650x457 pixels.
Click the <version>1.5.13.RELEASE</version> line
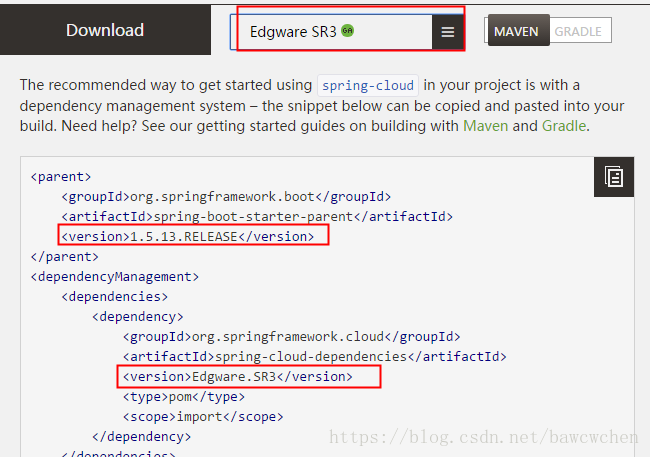click(187, 236)
